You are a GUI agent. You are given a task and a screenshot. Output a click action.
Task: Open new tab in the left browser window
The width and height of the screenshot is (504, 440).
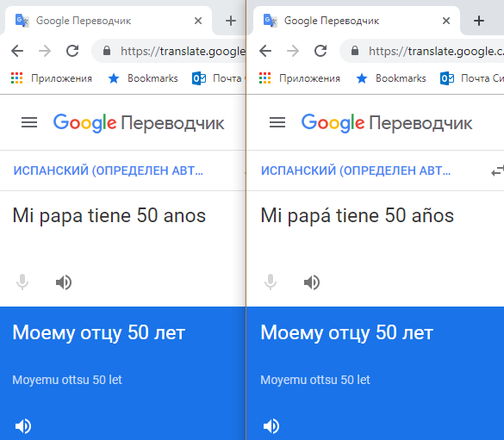pyautogui.click(x=231, y=21)
